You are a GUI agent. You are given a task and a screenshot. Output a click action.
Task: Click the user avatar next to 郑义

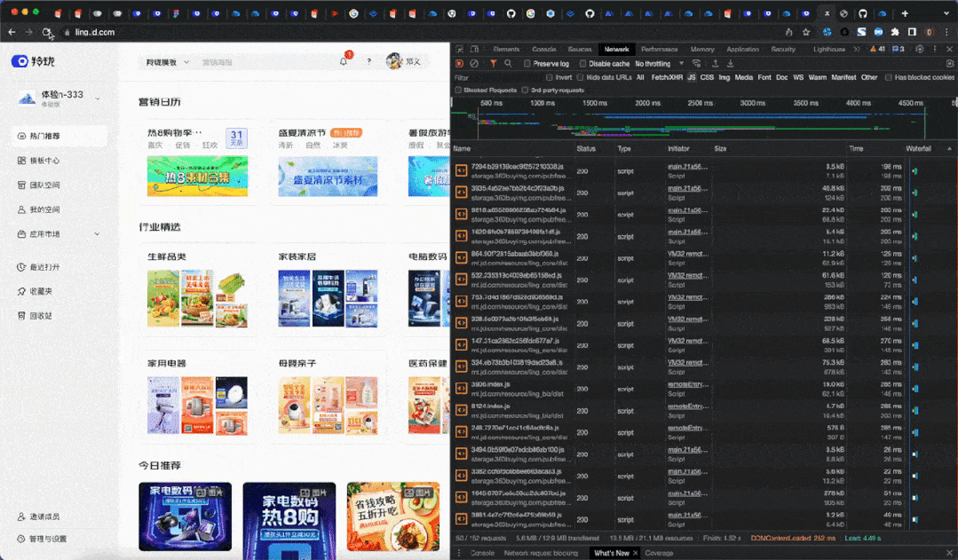point(394,61)
